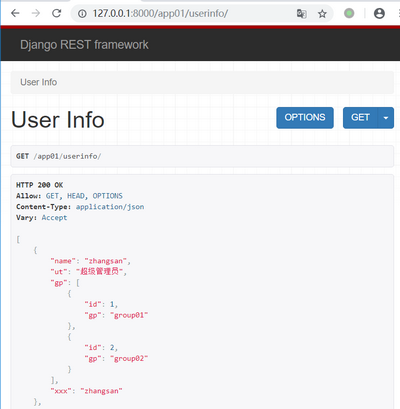Click the translate page icon

click(x=301, y=14)
